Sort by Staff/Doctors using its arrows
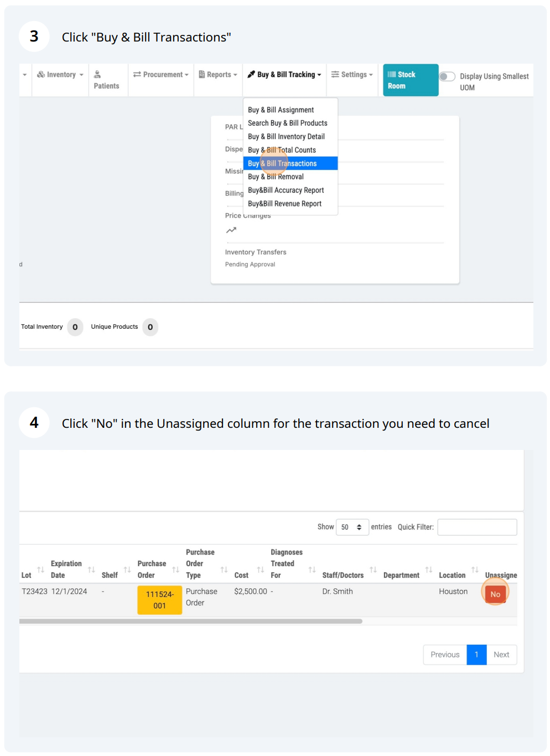 [x=373, y=569]
